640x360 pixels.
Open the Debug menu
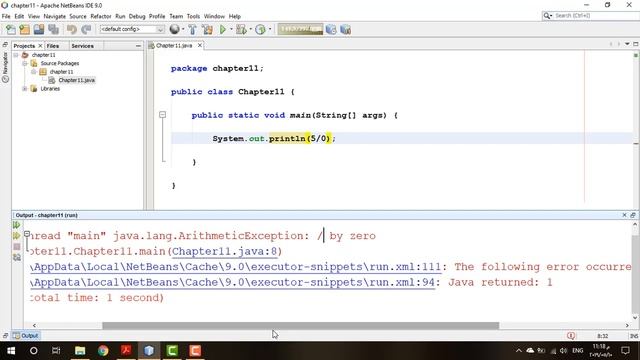point(137,16)
